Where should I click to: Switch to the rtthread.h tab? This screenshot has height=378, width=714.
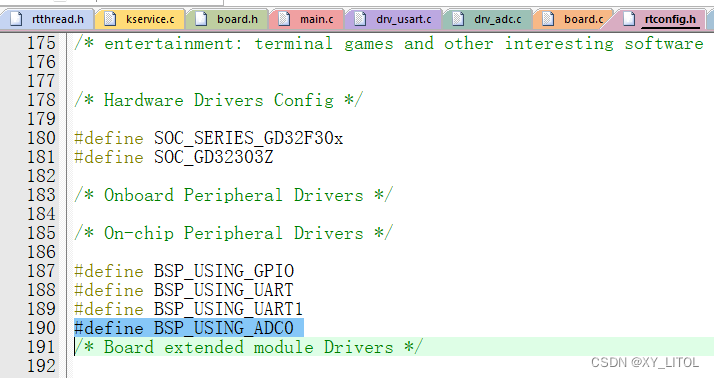[47, 19]
